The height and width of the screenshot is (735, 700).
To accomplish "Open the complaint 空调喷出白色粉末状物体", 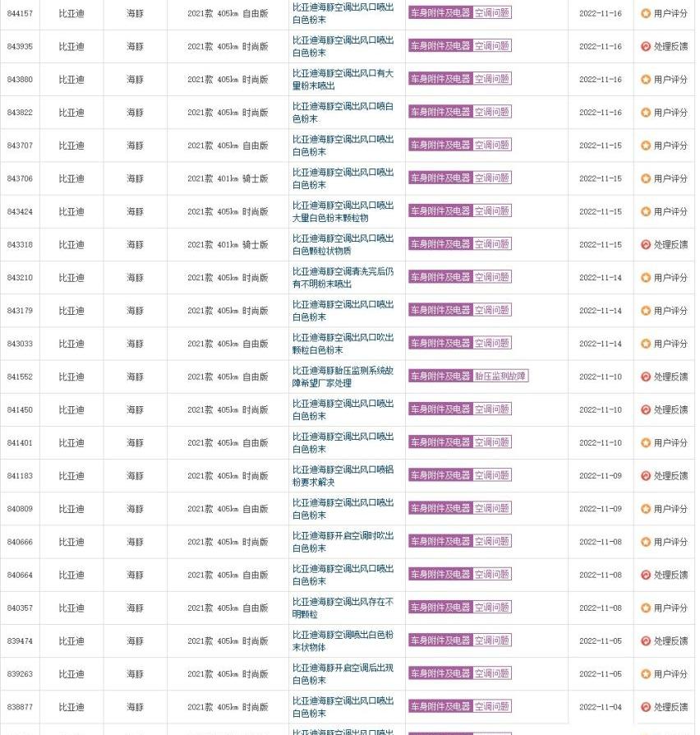I will (x=343, y=641).
